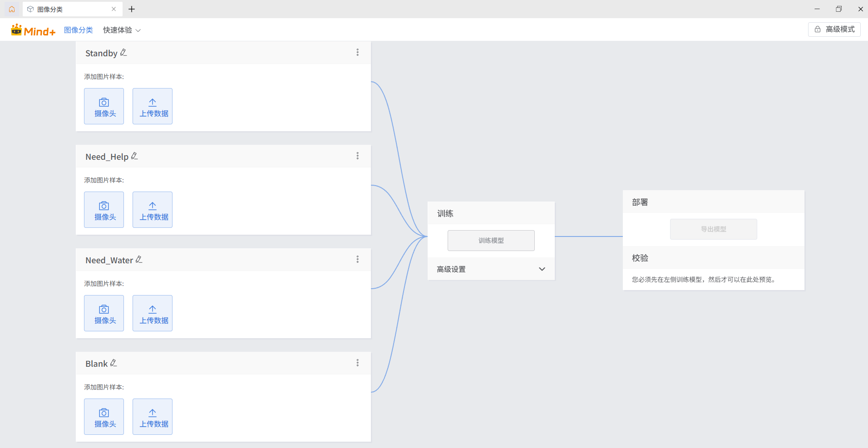This screenshot has height=448, width=868.
Task: Select the 图像分类 menu item
Action: click(x=79, y=30)
